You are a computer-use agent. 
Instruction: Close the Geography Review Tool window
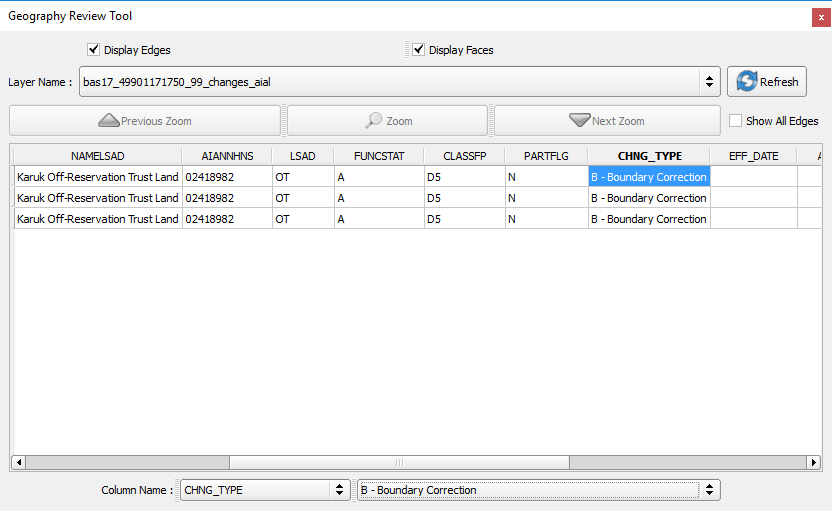point(821,17)
